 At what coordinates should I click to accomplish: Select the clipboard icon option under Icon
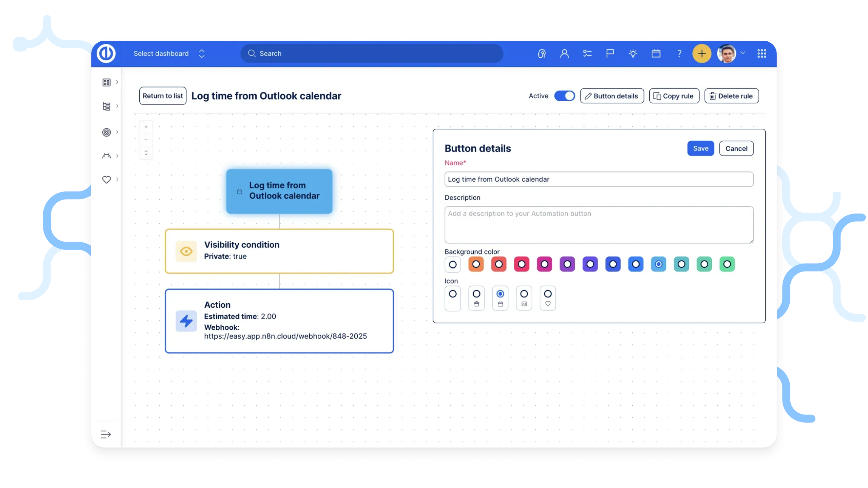pos(476,298)
